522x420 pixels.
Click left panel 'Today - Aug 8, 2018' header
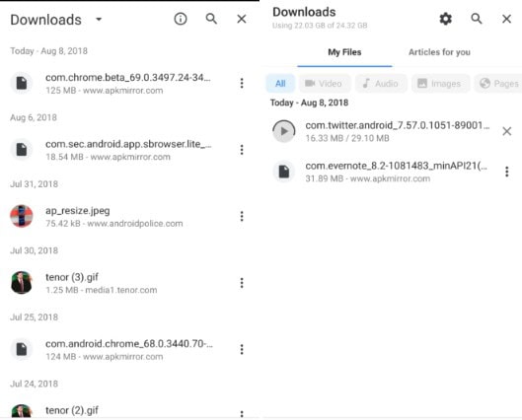click(48, 51)
